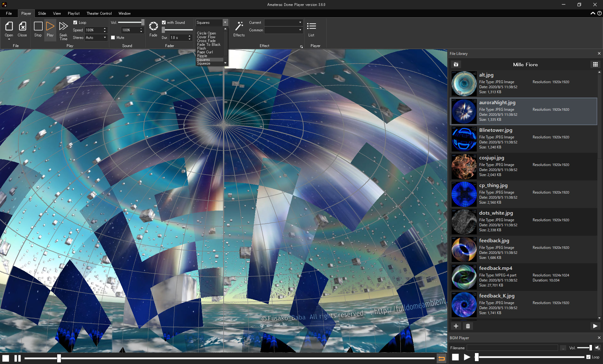Toggle the with Sound checkbox
Screen dimensions: 603x364
click(164, 22)
